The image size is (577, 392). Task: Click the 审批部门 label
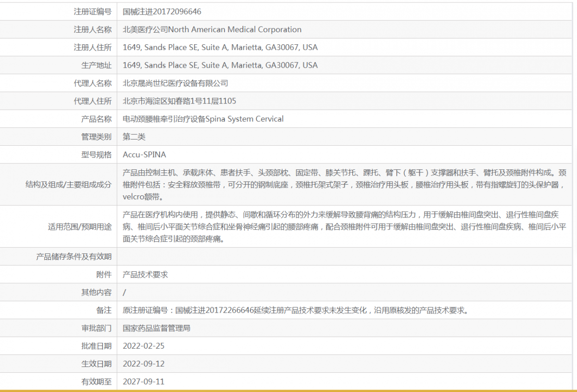point(96,328)
